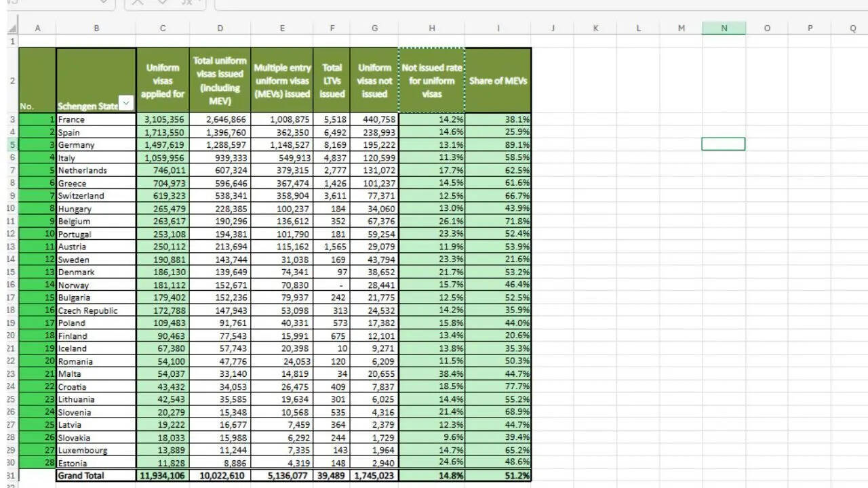Select France's applied visas value 3,105,356
The image size is (868, 488).
[163, 119]
